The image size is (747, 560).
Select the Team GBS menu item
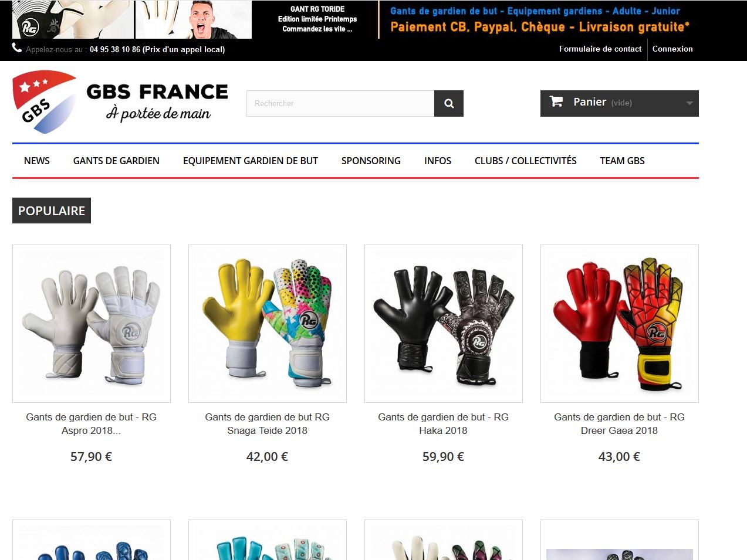pyautogui.click(x=622, y=161)
